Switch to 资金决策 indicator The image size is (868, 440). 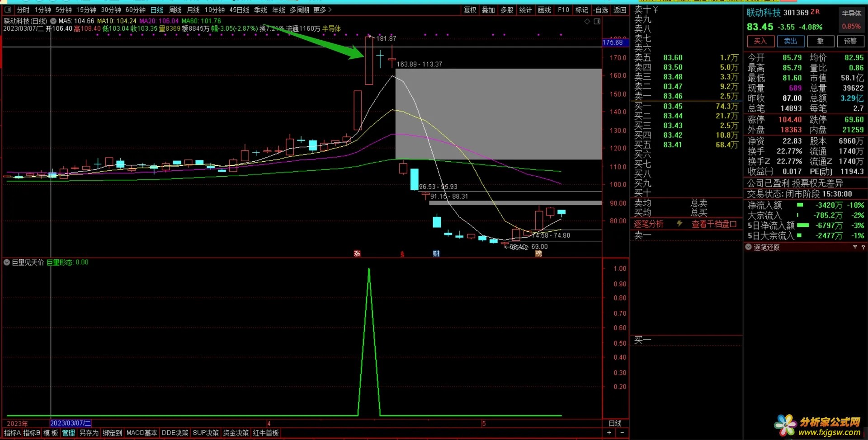pyautogui.click(x=236, y=433)
